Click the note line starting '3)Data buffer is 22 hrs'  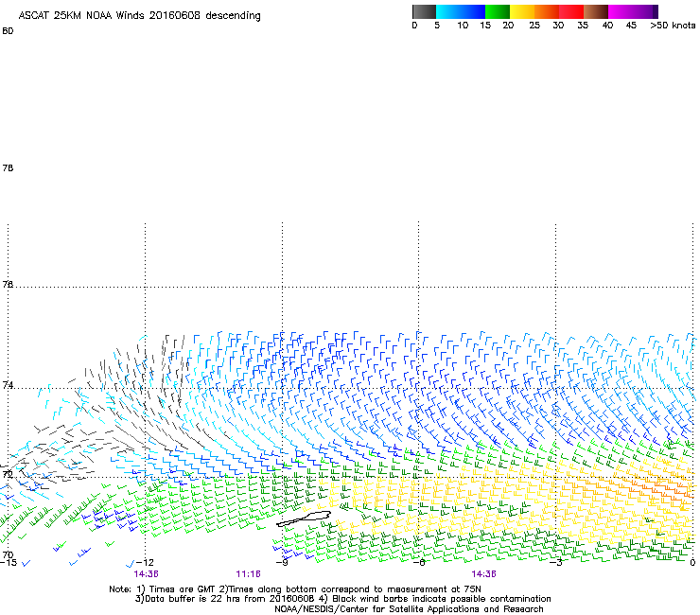pyautogui.click(x=342, y=599)
